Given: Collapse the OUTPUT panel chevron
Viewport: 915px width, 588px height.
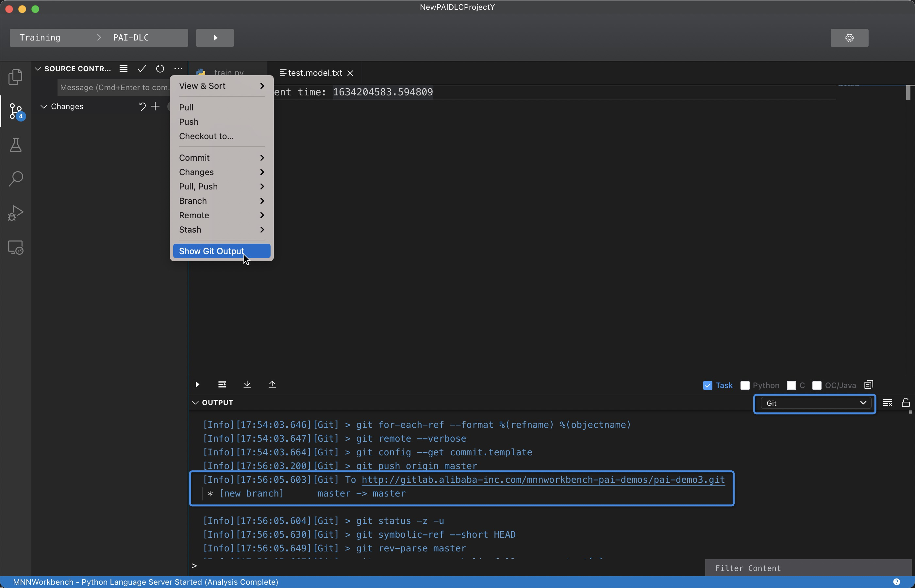Looking at the screenshot, I should (195, 403).
